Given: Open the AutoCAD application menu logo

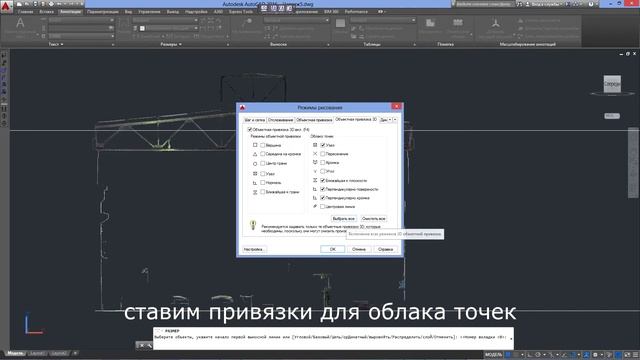Looking at the screenshot, I should [6, 6].
